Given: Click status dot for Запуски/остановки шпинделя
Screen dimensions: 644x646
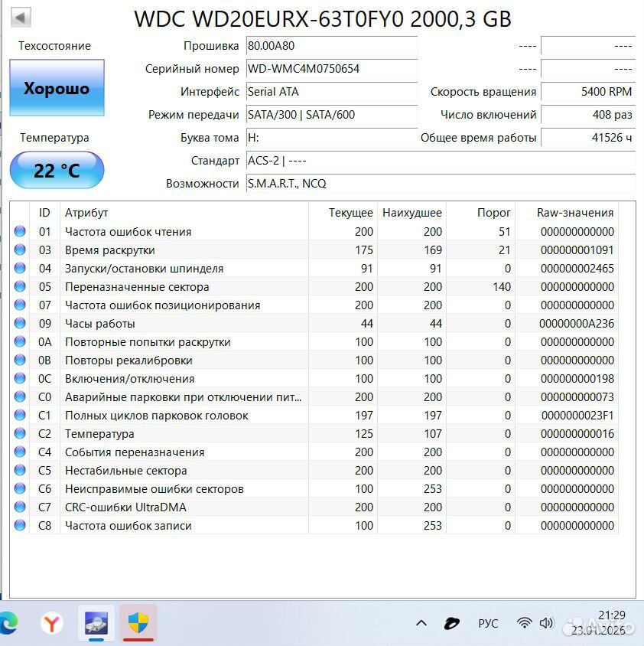Looking at the screenshot, I should coord(20,268).
